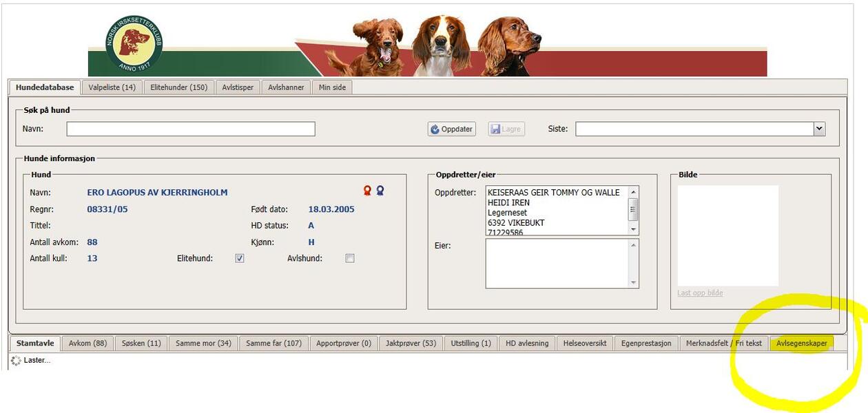
Task: Click the down arrow in Eier box
Action: (633, 282)
